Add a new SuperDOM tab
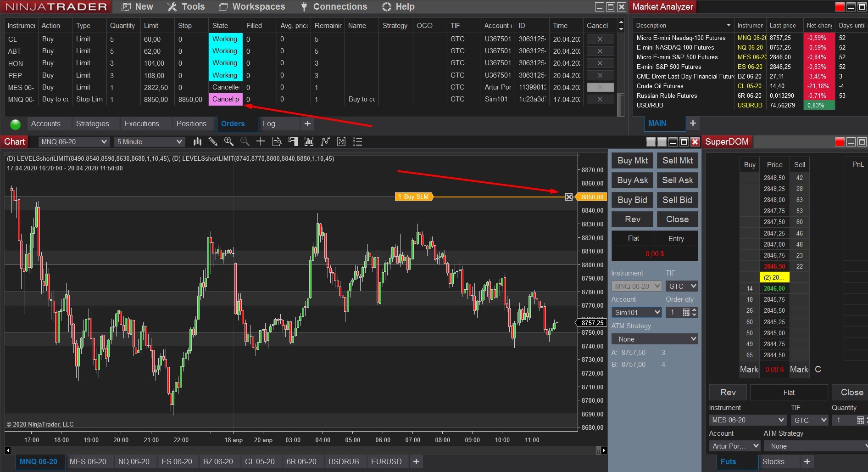868x472 pixels. click(x=807, y=461)
